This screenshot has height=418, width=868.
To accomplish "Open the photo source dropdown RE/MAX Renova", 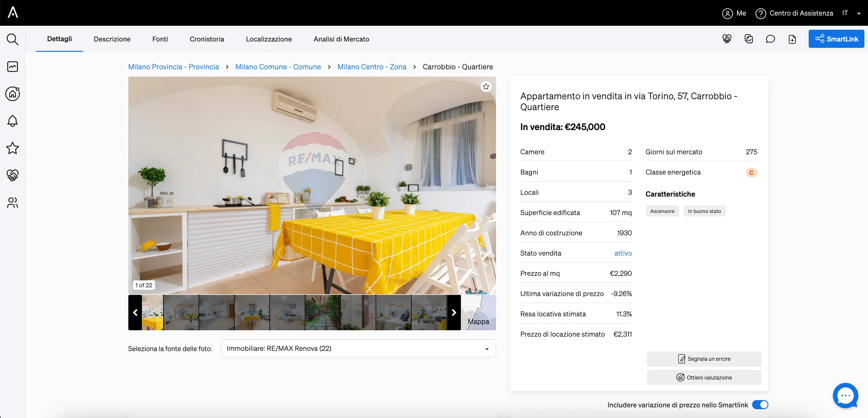I will (x=358, y=349).
